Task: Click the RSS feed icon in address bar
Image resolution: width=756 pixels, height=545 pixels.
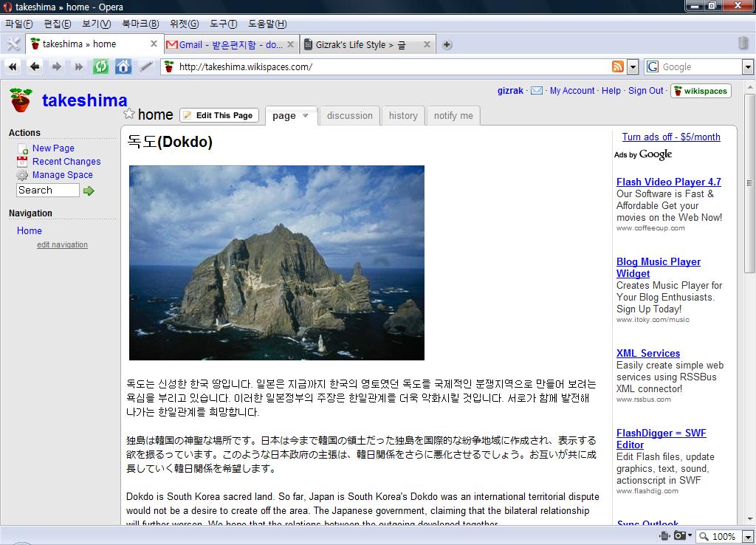Action: click(618, 66)
